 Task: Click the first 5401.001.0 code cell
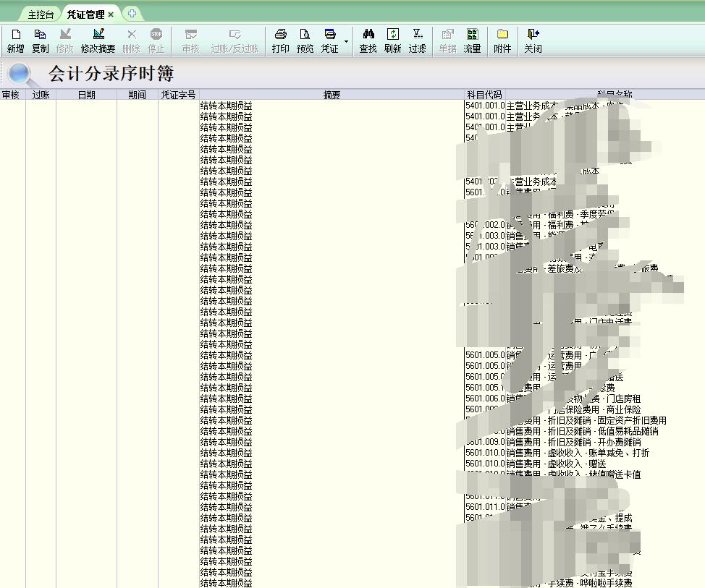[x=485, y=106]
